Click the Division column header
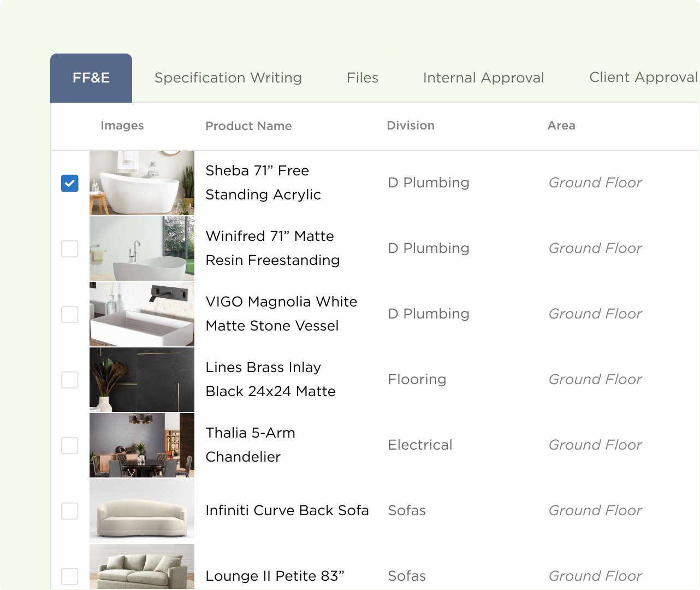The width and height of the screenshot is (700, 590). (410, 126)
